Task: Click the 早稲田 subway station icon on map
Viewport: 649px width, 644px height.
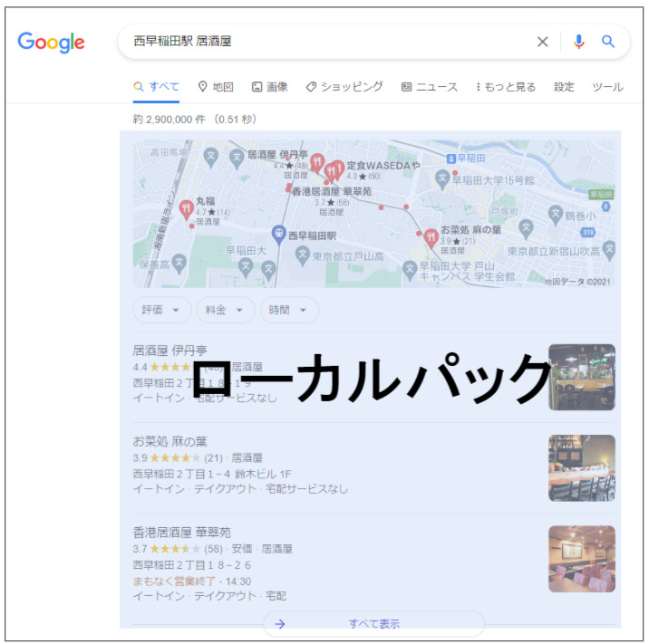Action: point(451,159)
